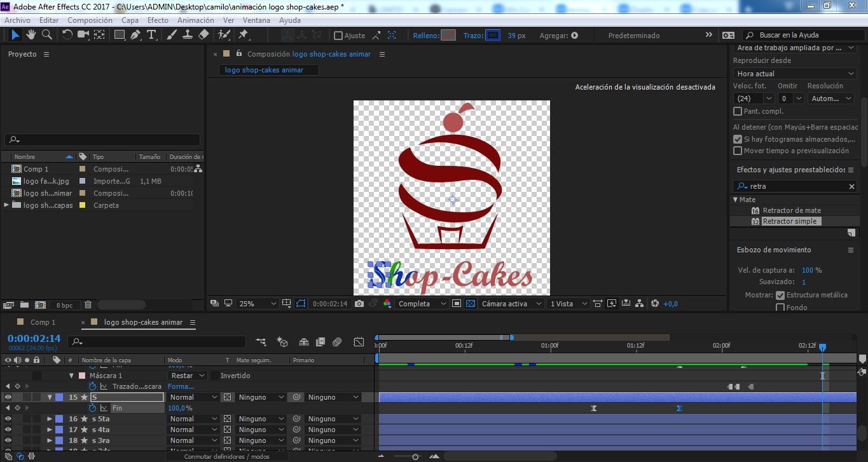
Task: Open the composition mini-flowchart in timeline
Action: pyautogui.click(x=261, y=342)
